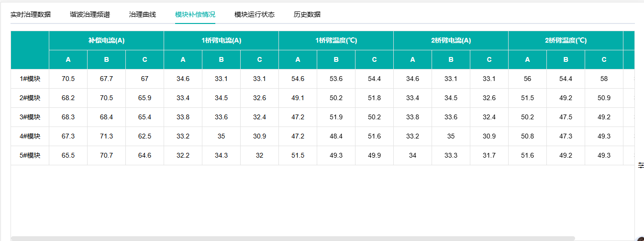The image size is (644, 241).
Task: Click the 2桥臂温度(℃) column group header
Action: (x=566, y=41)
